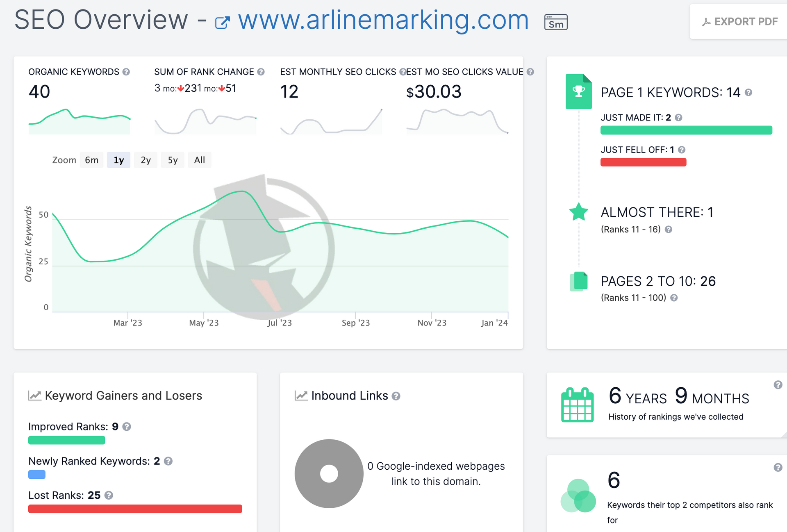Click the Sep '23 axis label

click(356, 323)
